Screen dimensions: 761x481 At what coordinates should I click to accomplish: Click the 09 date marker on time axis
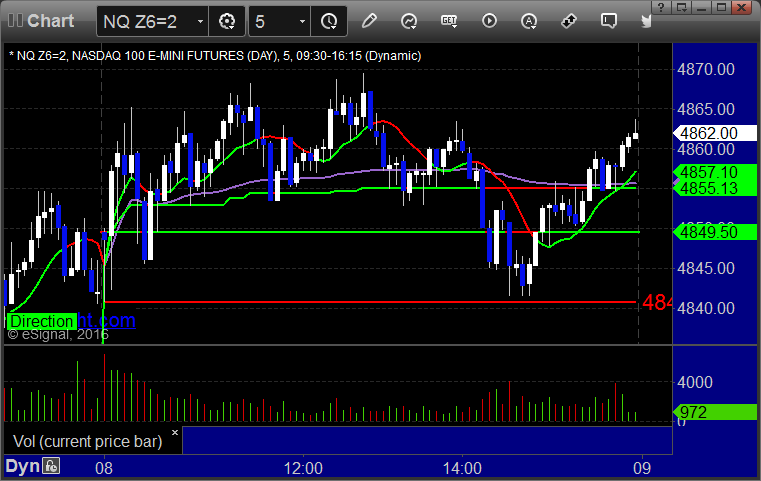642,468
